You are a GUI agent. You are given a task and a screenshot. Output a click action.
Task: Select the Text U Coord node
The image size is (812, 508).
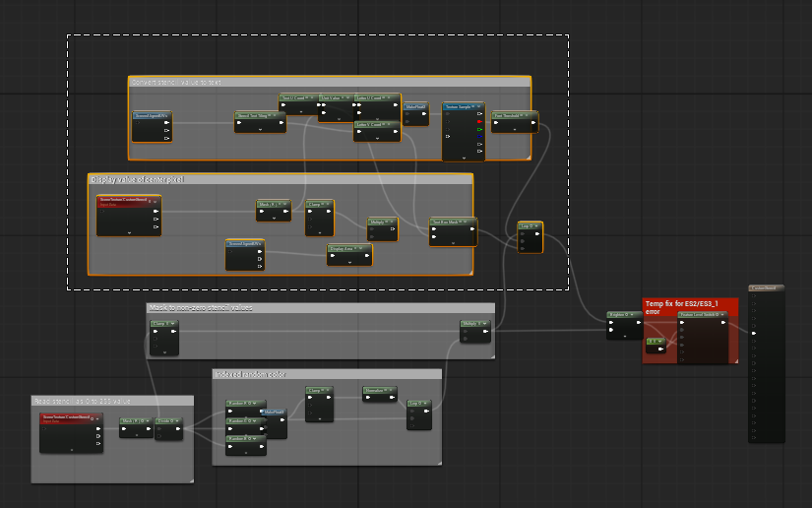pos(300,104)
